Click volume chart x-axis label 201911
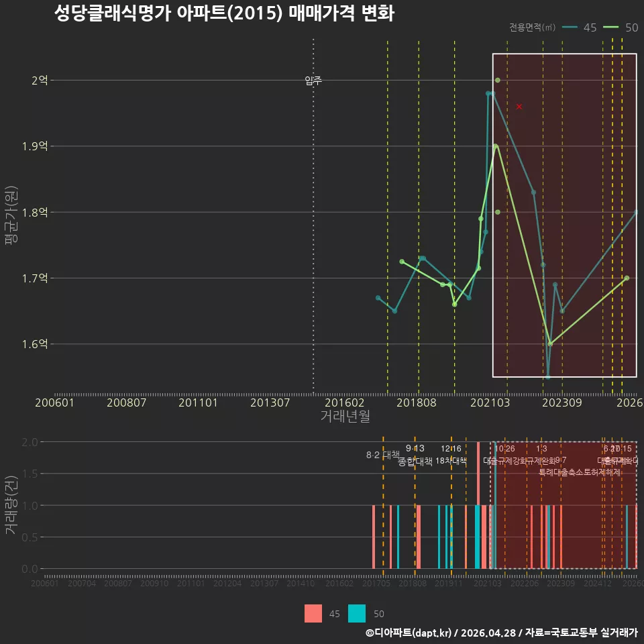Image resolution: width=644 pixels, height=644 pixels. [449, 583]
